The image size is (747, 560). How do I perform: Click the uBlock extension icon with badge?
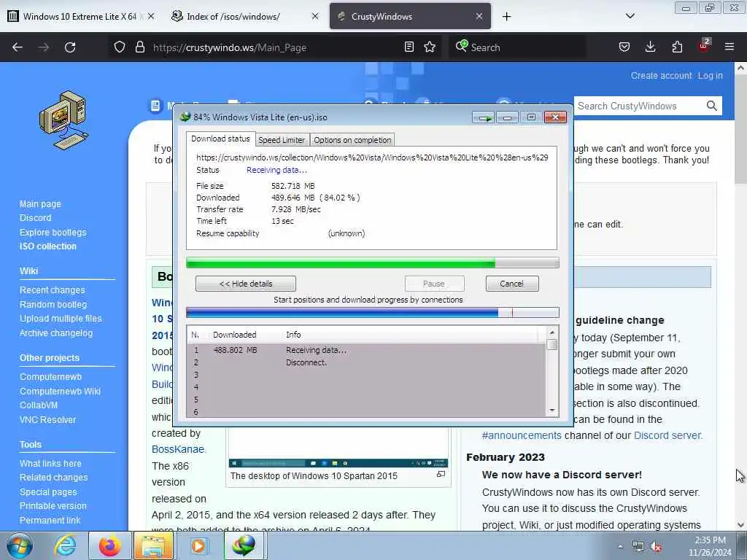(x=704, y=46)
